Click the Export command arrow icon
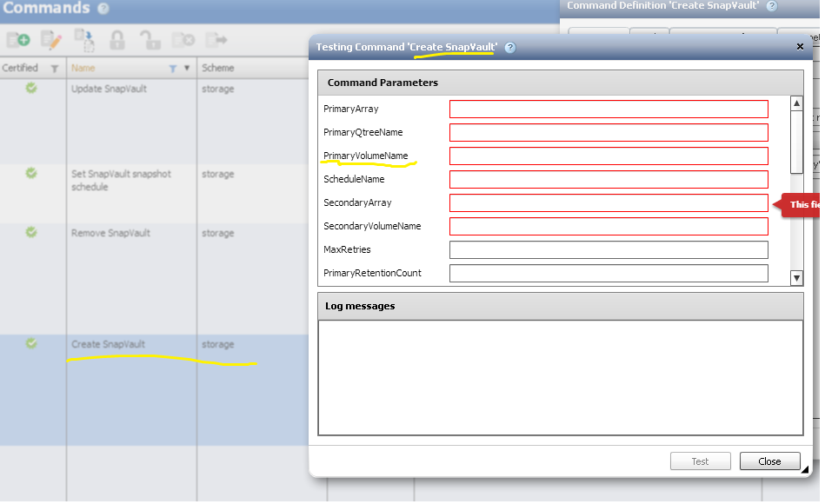 216,40
